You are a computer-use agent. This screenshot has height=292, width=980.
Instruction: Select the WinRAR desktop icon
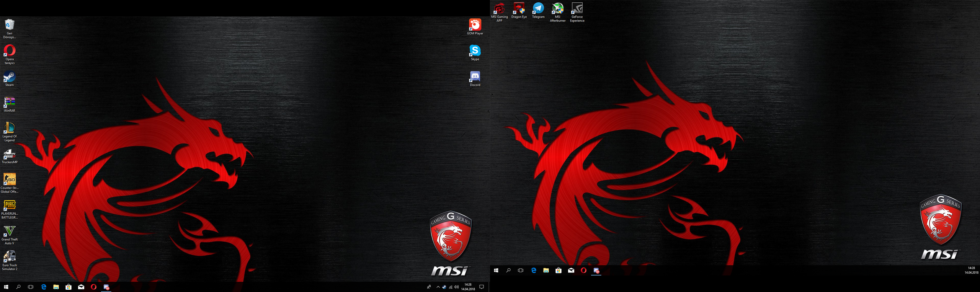pyautogui.click(x=10, y=104)
